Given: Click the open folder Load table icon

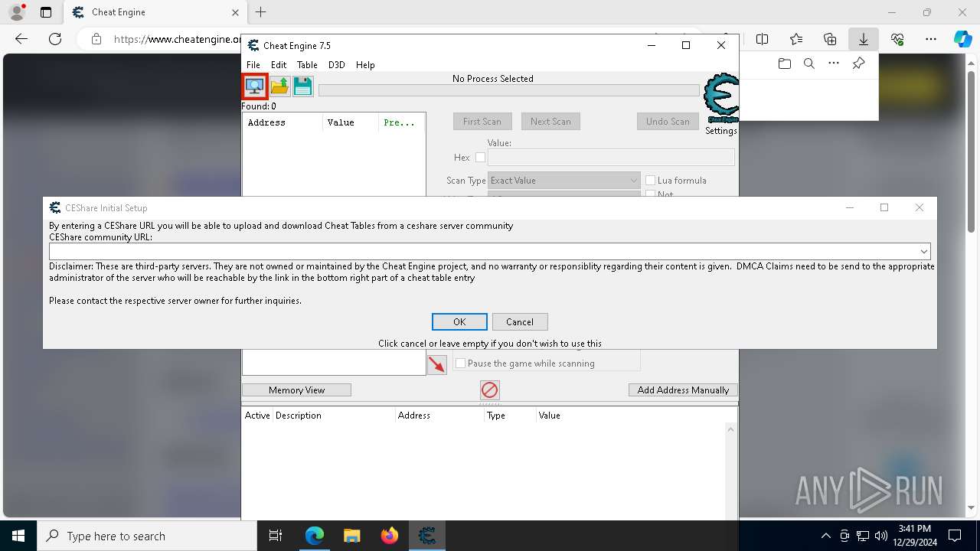Looking at the screenshot, I should pos(279,86).
